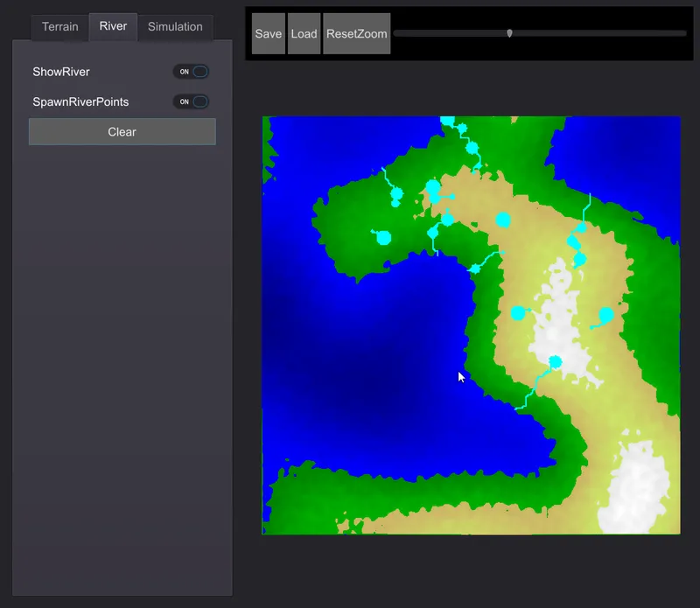Click the SpawnRiverPoints label
Image resolution: width=700 pixels, height=608 pixels.
pyautogui.click(x=80, y=101)
